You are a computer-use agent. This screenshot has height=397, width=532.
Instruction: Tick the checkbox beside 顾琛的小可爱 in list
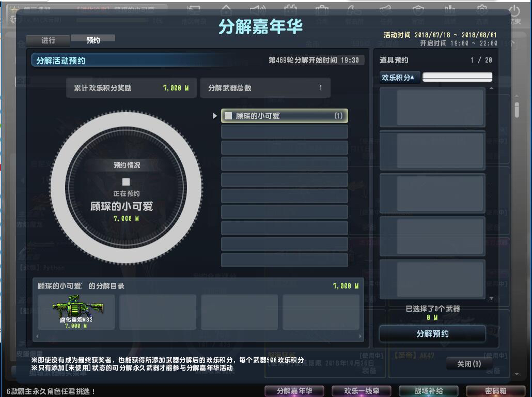[228, 116]
